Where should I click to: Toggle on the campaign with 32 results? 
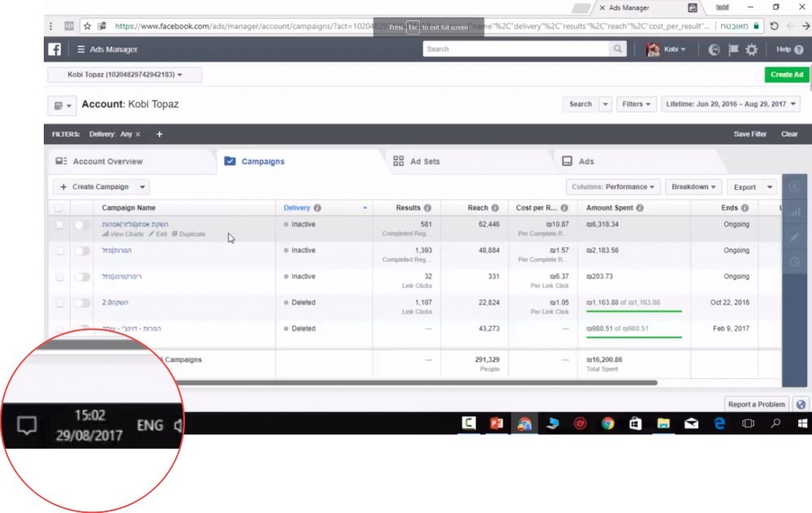82,277
